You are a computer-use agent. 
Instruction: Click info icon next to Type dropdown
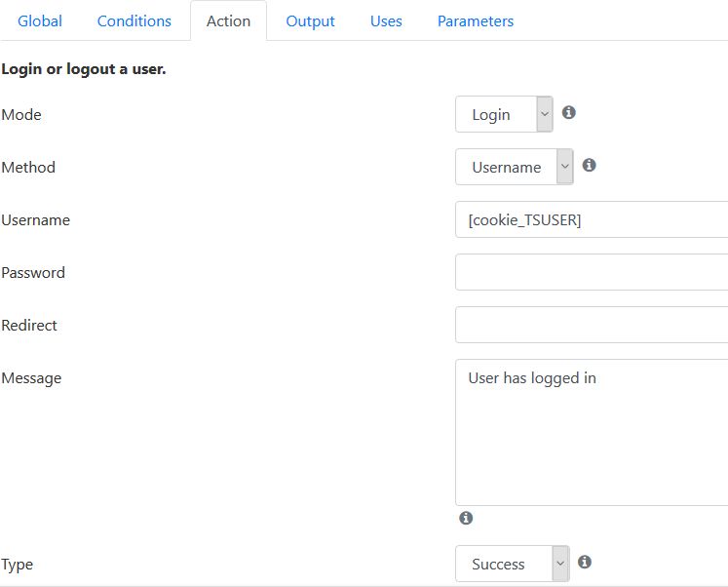(x=585, y=563)
